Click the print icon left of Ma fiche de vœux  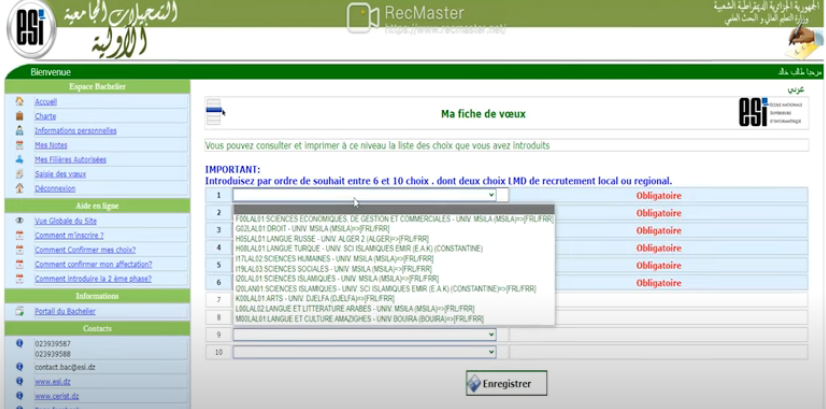(x=215, y=113)
